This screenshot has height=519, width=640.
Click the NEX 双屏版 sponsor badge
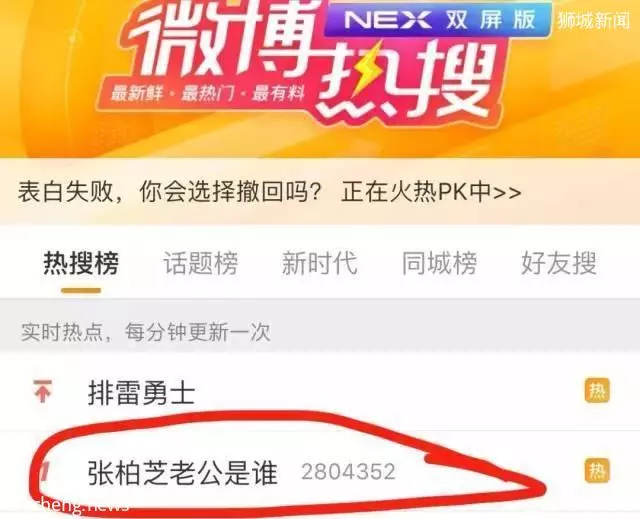438,19
